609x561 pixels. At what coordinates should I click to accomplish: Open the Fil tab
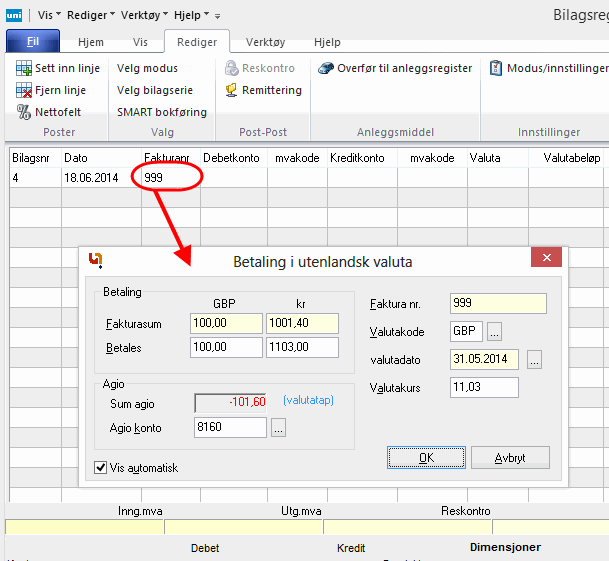click(32, 43)
